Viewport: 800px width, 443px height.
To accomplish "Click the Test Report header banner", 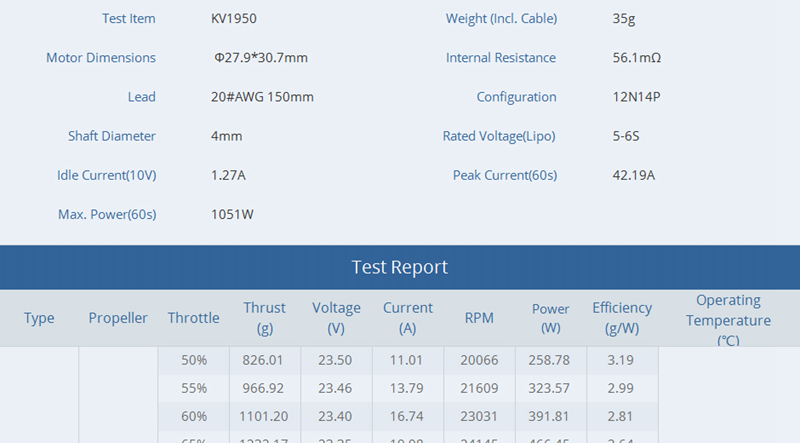I will coord(400,267).
